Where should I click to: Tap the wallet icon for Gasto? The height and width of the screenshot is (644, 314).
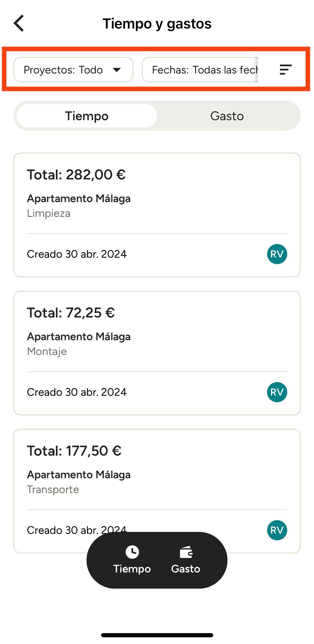pos(186,552)
